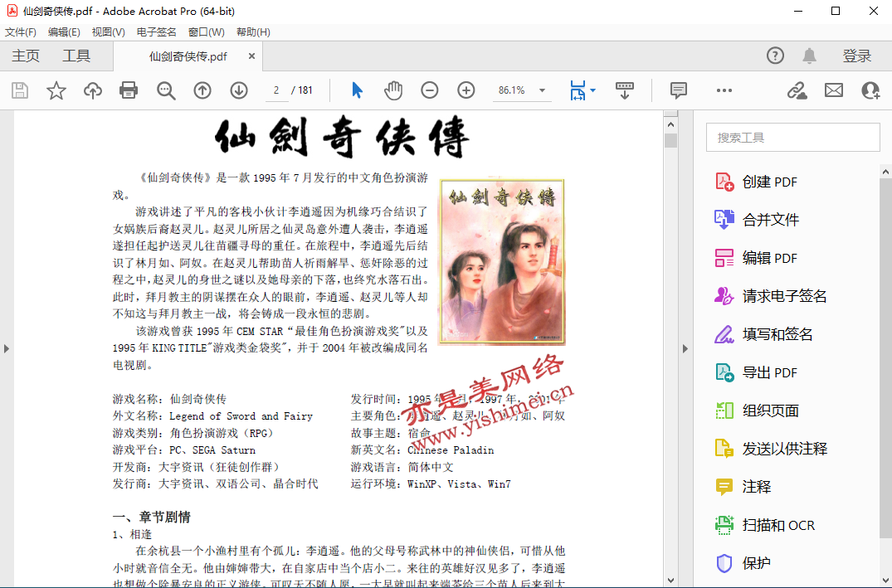Click the Print file printer icon
Image resolution: width=892 pixels, height=588 pixels.
[129, 90]
